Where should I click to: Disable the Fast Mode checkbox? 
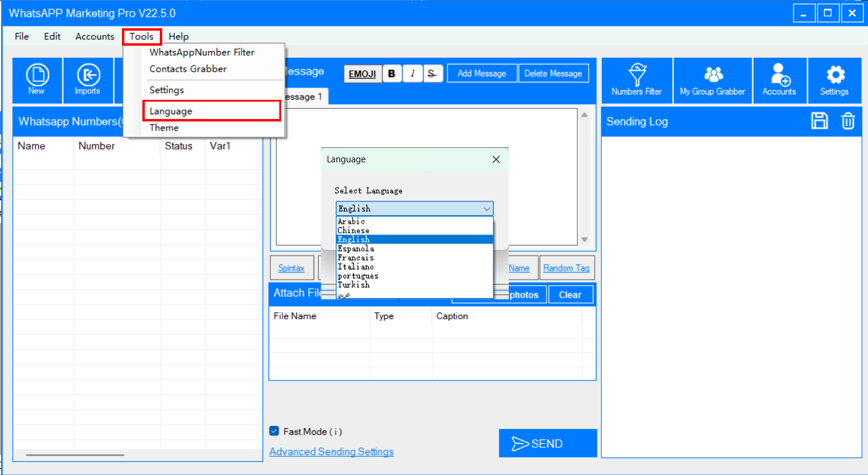click(275, 431)
